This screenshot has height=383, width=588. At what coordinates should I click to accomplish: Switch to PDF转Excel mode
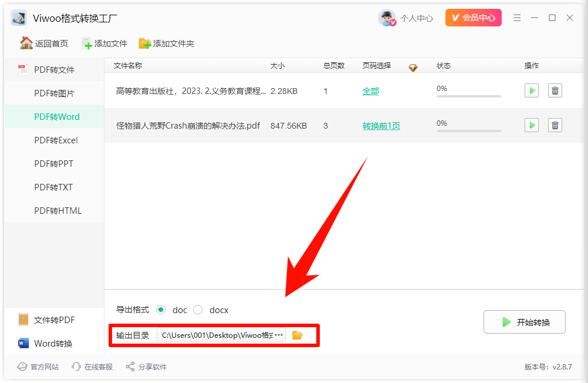tap(54, 140)
